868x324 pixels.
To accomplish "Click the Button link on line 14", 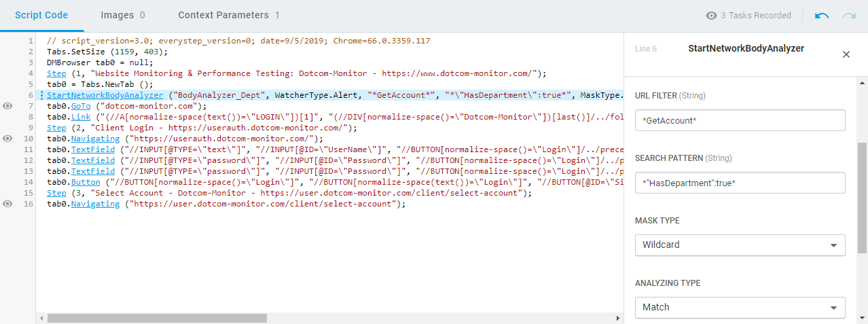I will pyautogui.click(x=86, y=182).
